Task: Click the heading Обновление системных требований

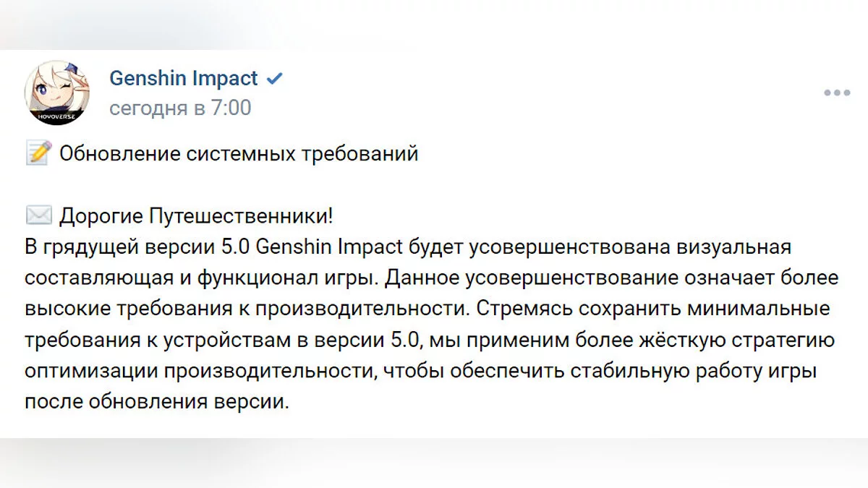Action: pyautogui.click(x=239, y=153)
